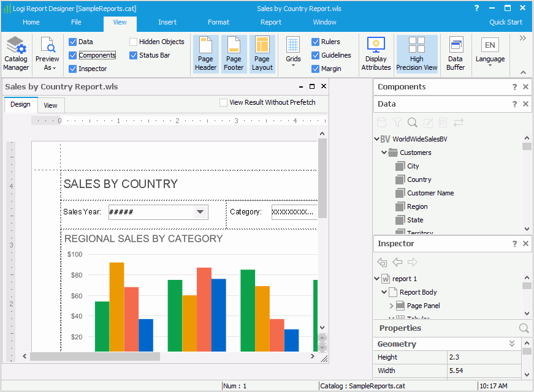Screen dimensions: 534x392
Task: Expand the Page Panel tree node
Action: (391, 306)
